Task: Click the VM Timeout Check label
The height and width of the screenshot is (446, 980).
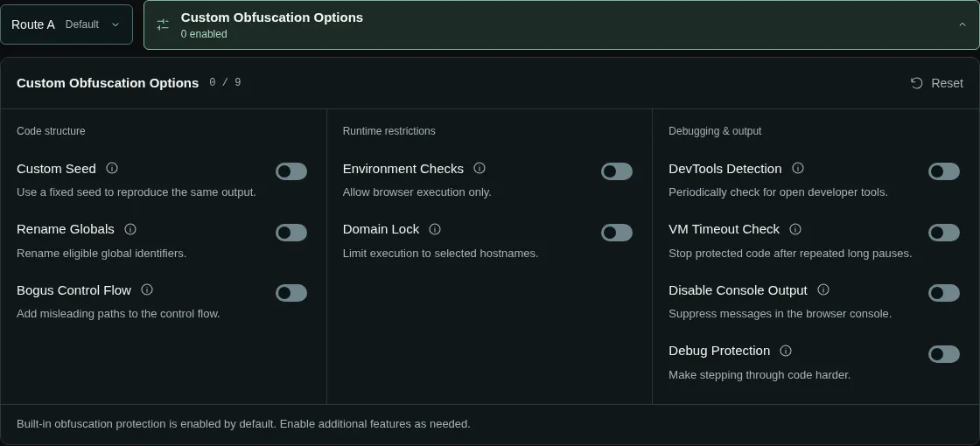Action: click(x=724, y=229)
